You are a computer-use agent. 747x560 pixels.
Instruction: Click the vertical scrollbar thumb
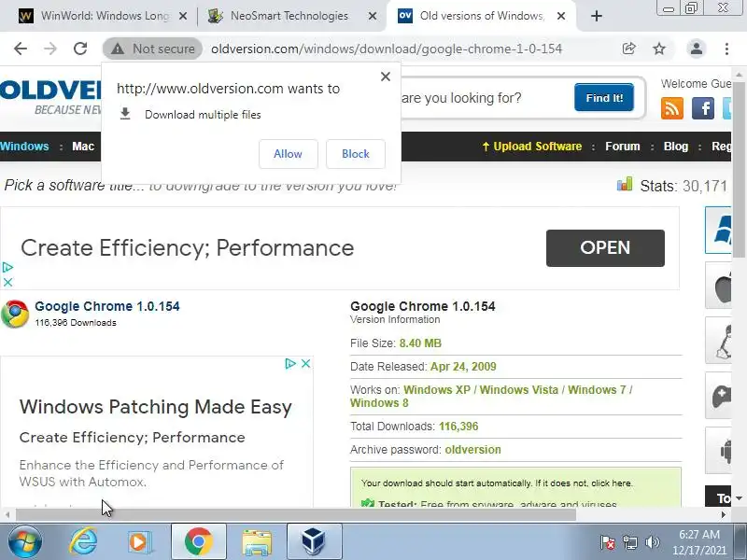739,169
